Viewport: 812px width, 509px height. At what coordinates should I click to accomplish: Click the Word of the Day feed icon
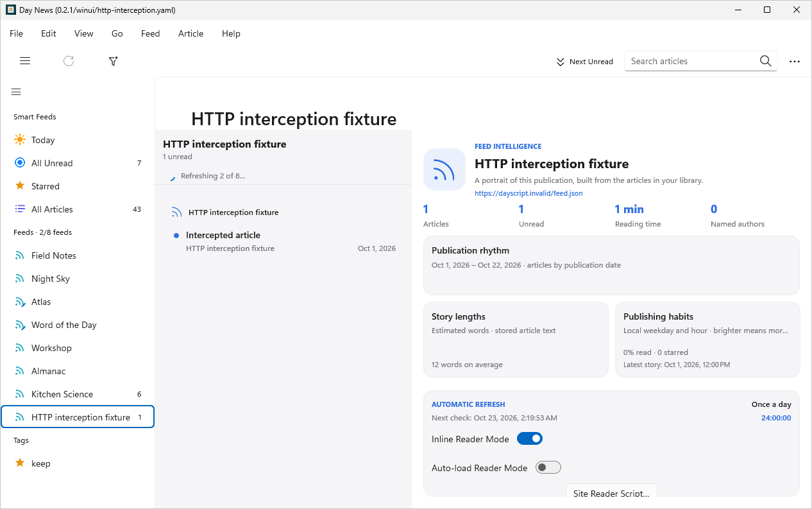20,325
